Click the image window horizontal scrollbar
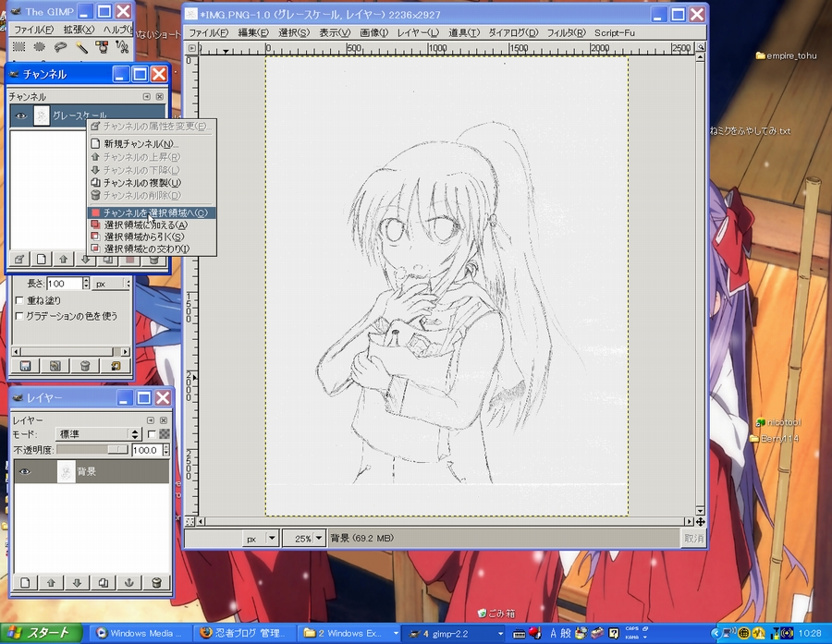This screenshot has height=644, width=832. tap(445, 522)
